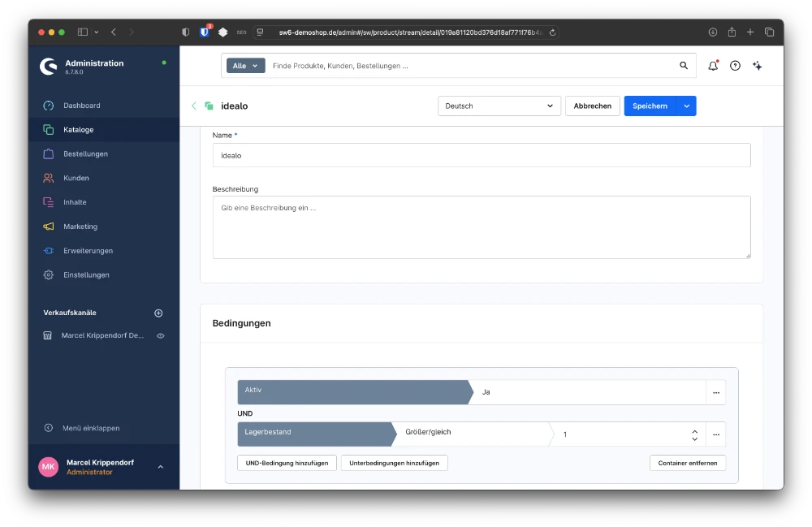
Task: Reload the page in the browser
Action: point(552,32)
